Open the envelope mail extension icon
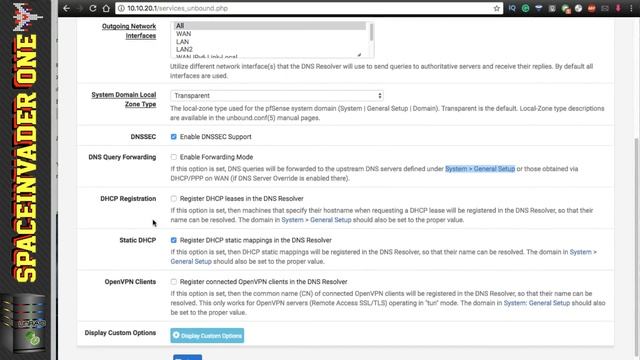This screenshot has width=640, height=360. (x=605, y=8)
